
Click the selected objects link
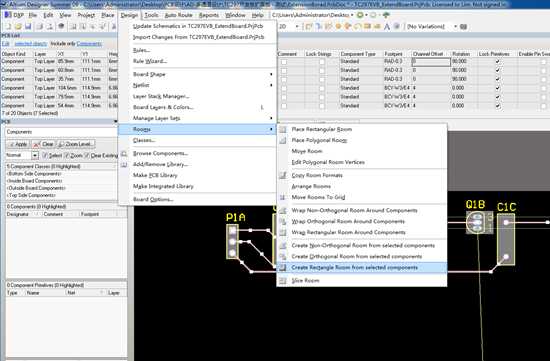(x=31, y=44)
